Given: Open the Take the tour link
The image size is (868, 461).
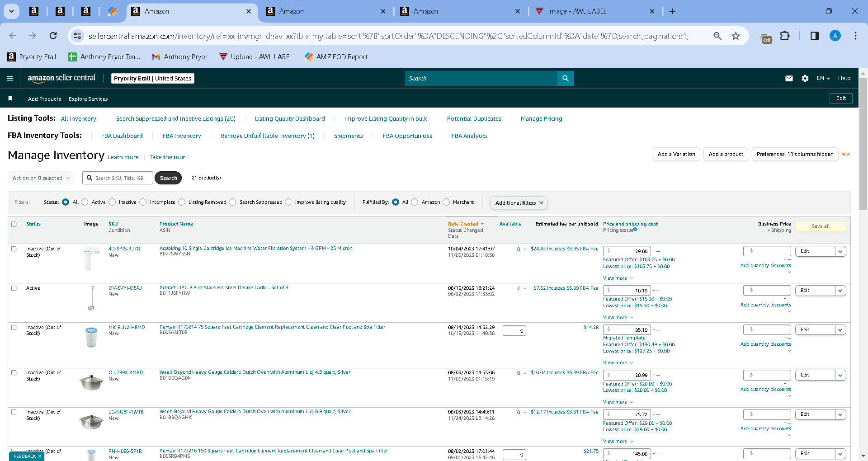Looking at the screenshot, I should (x=167, y=157).
